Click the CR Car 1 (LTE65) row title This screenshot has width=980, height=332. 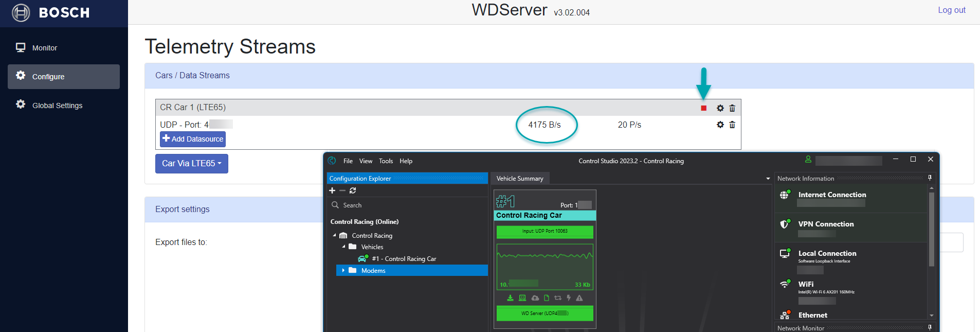coord(193,107)
